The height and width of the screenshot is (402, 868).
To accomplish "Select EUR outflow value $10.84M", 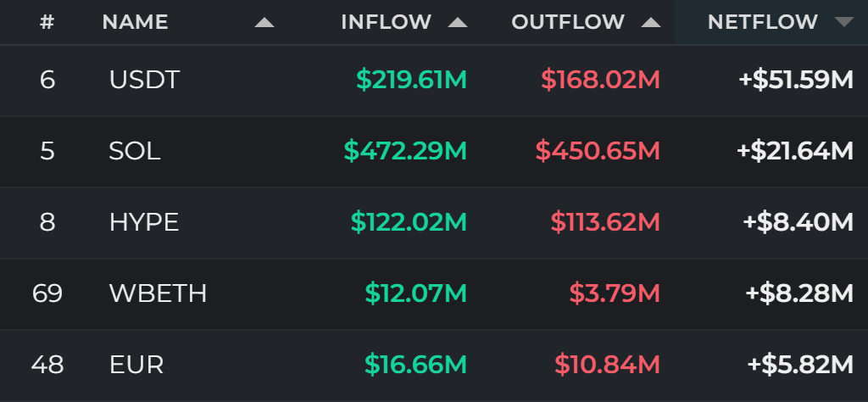I will [607, 365].
